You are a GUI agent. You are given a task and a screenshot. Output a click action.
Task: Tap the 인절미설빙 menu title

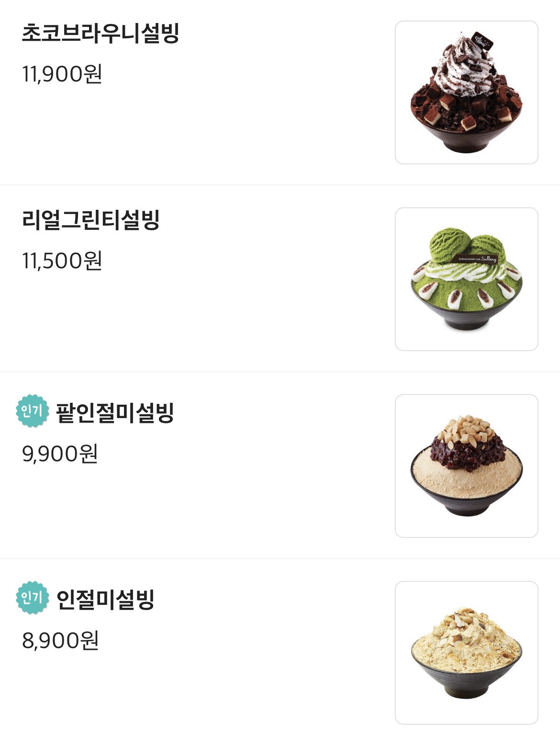(x=105, y=600)
